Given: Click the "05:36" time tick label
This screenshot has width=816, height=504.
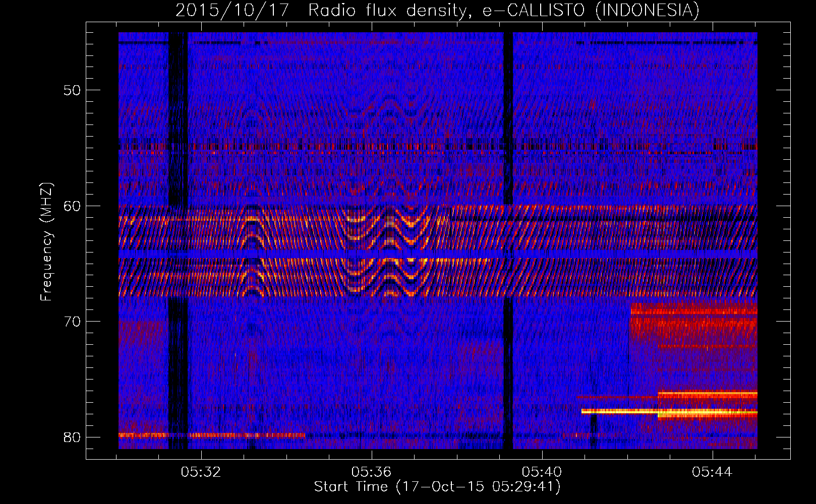Looking at the screenshot, I should (372, 472).
